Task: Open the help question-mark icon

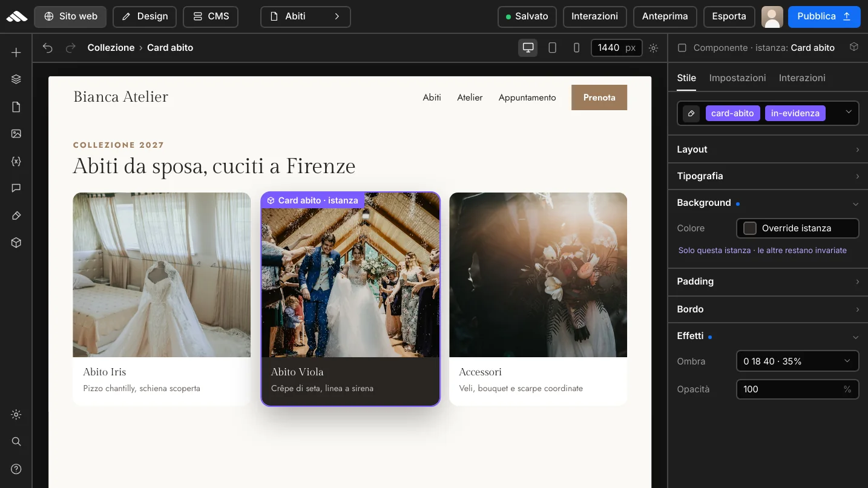Action: (x=16, y=469)
